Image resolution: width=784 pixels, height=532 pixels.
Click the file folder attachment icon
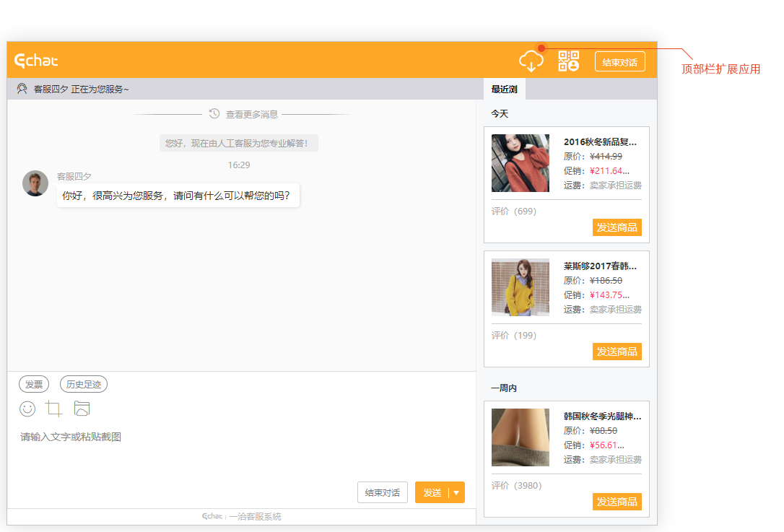82,409
